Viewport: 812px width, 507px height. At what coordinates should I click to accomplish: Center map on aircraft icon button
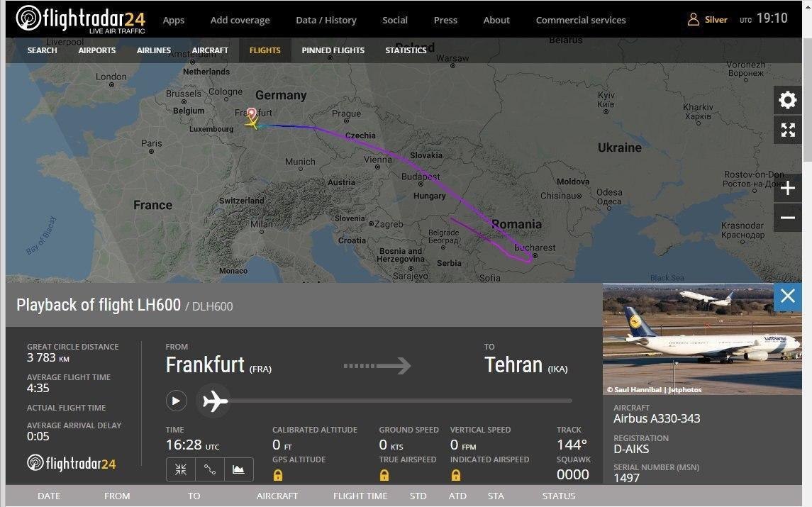point(180,469)
